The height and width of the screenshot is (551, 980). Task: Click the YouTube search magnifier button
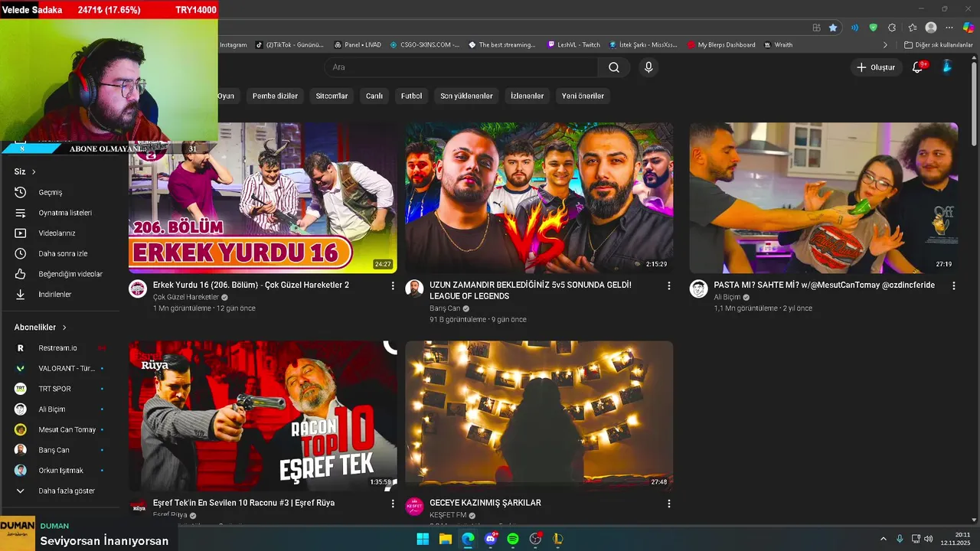point(614,67)
